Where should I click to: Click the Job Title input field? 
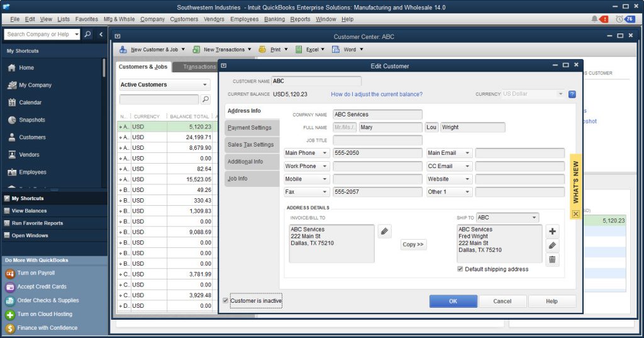pyautogui.click(x=377, y=140)
